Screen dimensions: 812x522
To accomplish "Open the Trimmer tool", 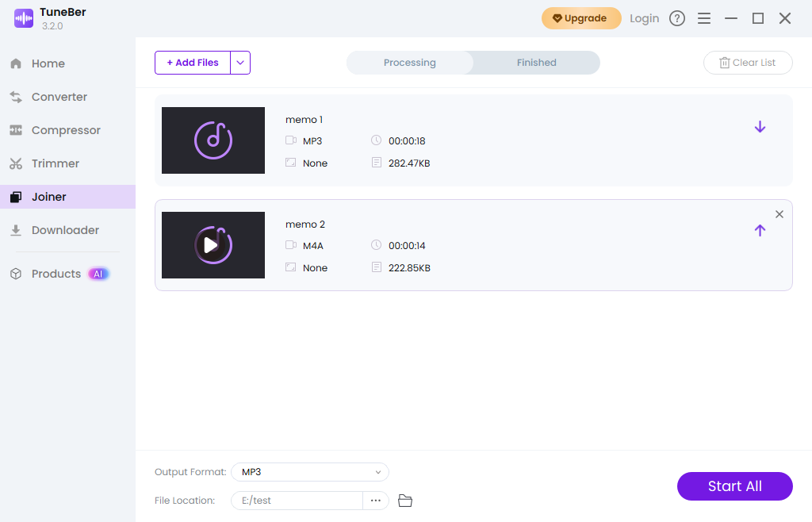I will point(56,163).
